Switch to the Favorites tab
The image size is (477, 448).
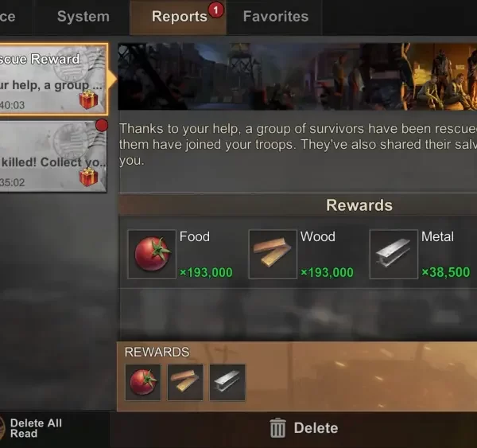(276, 17)
